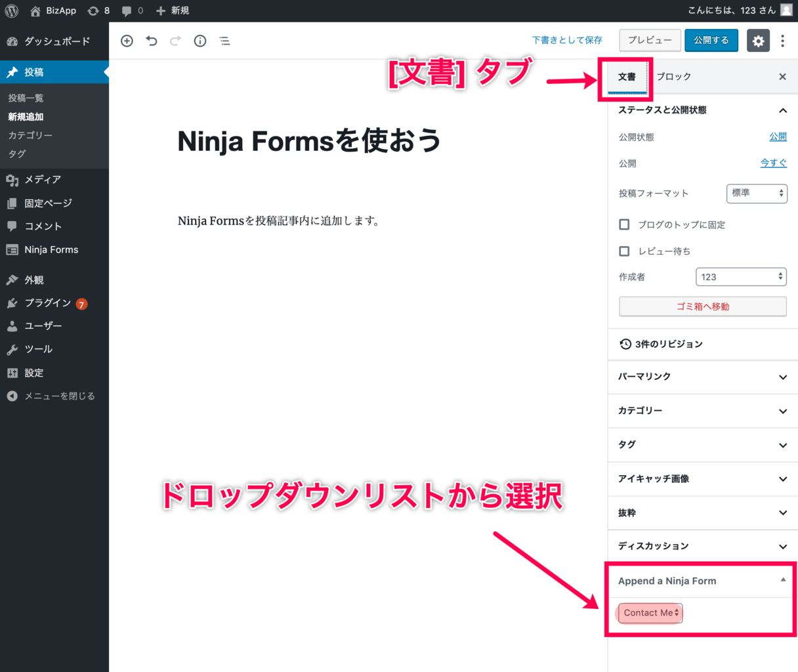Close the settings sidebar with X
This screenshot has height=672, width=798.
(x=782, y=77)
